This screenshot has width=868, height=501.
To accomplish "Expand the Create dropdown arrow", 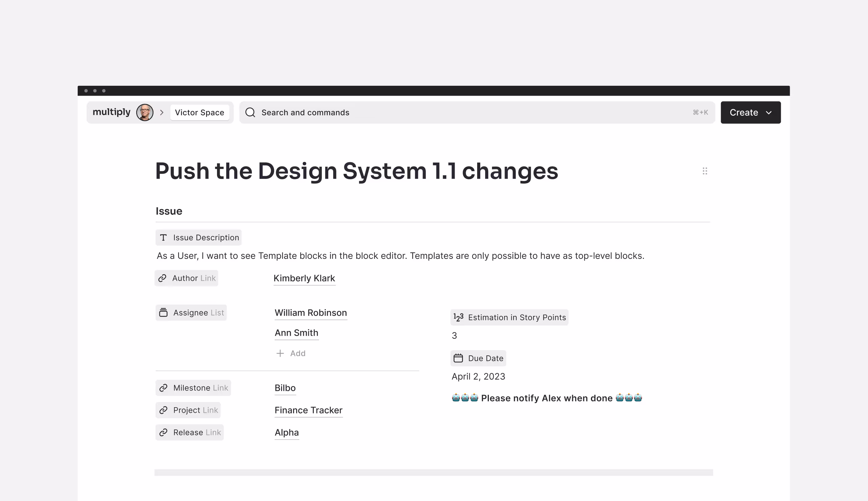I will pyautogui.click(x=769, y=113).
